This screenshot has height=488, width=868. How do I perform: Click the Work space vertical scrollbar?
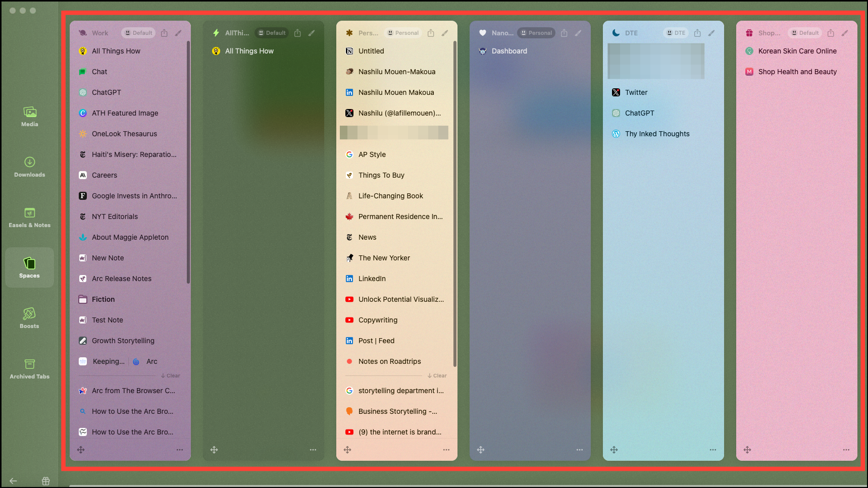[188, 161]
